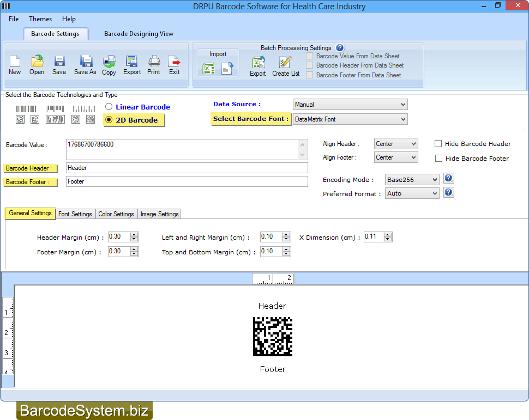This screenshot has height=420, width=529.
Task: Click the New document icon
Action: 15,62
